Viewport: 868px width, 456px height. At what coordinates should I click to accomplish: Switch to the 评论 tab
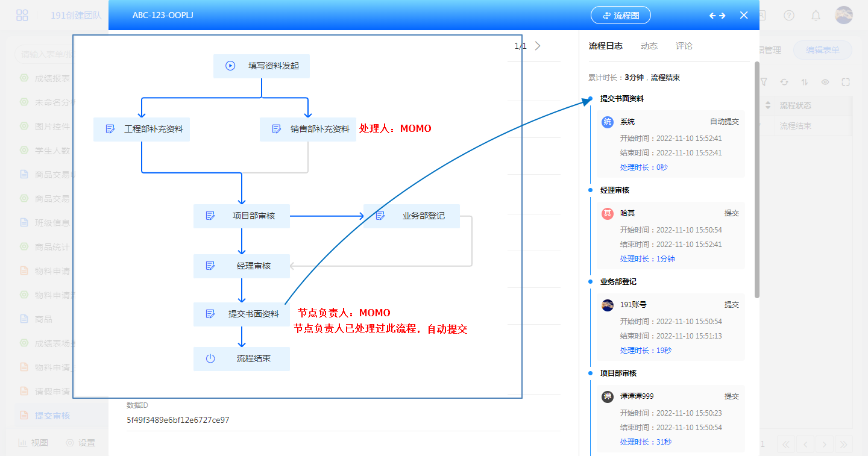pyautogui.click(x=684, y=46)
